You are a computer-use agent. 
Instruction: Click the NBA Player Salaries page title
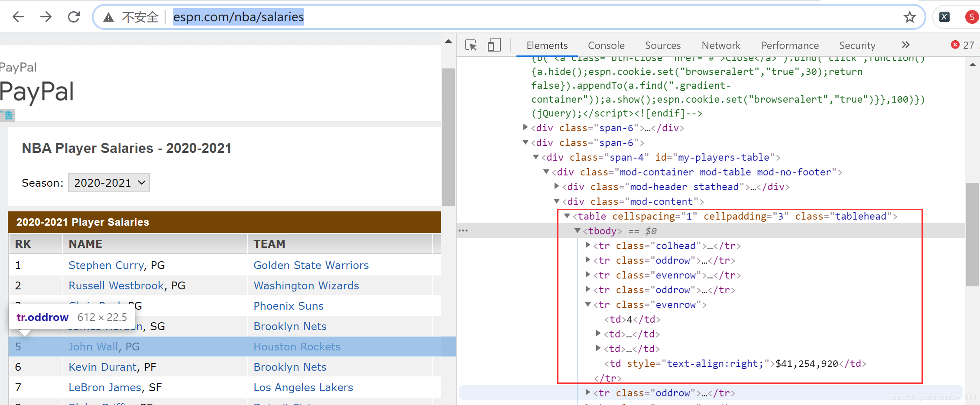point(127,148)
